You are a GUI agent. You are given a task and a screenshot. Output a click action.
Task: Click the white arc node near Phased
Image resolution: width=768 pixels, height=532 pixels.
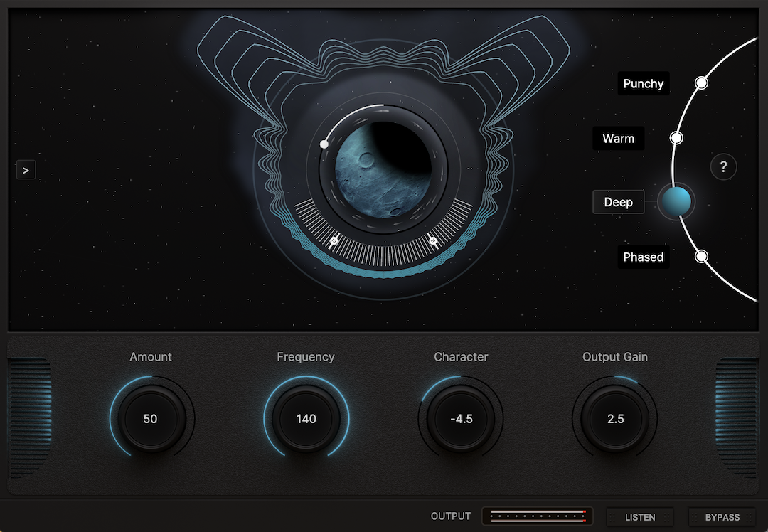click(x=701, y=255)
